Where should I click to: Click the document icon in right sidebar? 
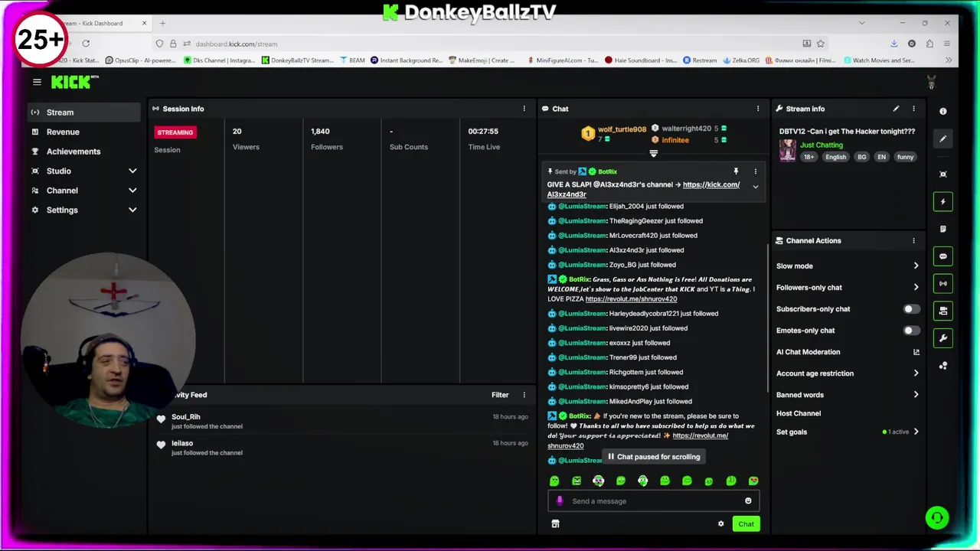tap(943, 229)
